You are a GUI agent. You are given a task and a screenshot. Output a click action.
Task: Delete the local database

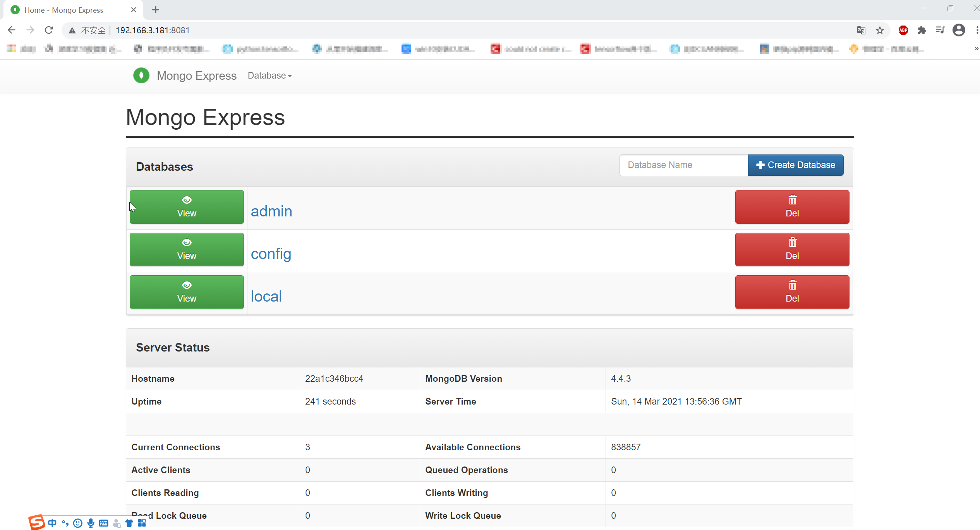(792, 292)
